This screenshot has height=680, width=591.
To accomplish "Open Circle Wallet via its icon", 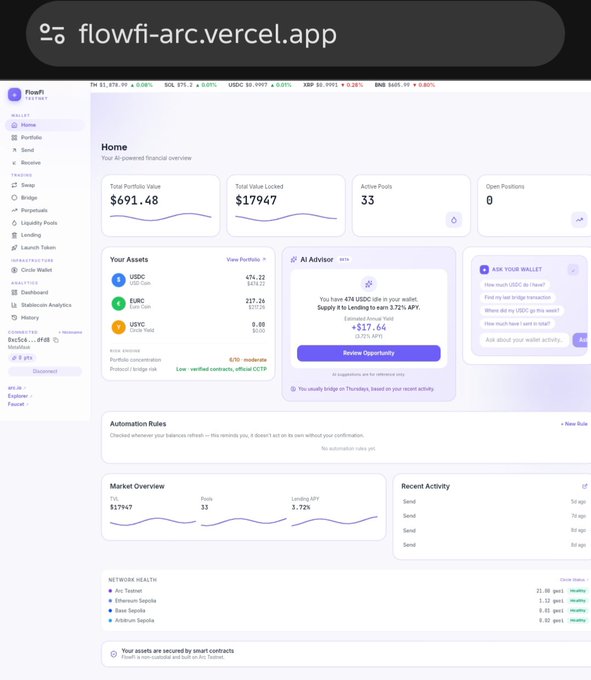I will pos(14,270).
